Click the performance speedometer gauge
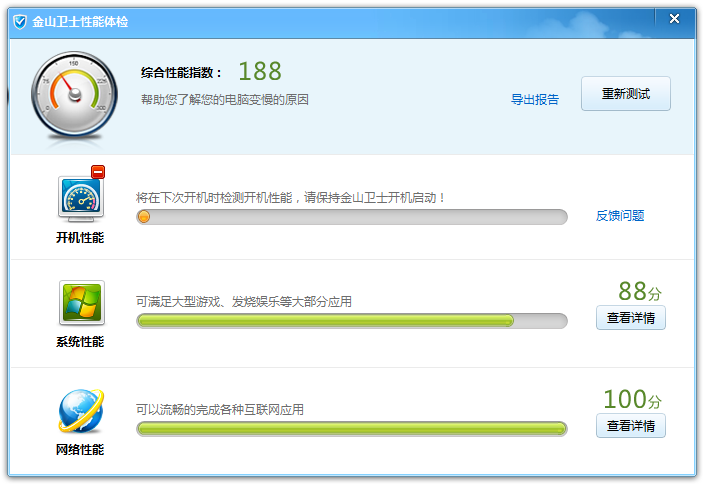 [75, 94]
